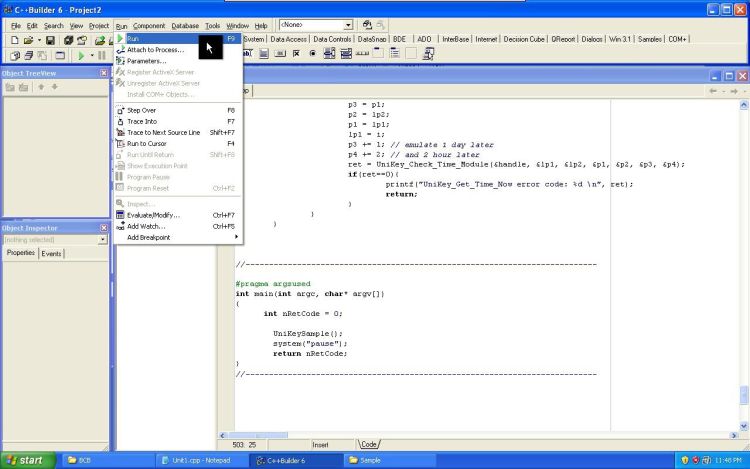The height and width of the screenshot is (469, 750).
Task: Click the editor horizontal scrollbar right arrow
Action: [x=734, y=436]
